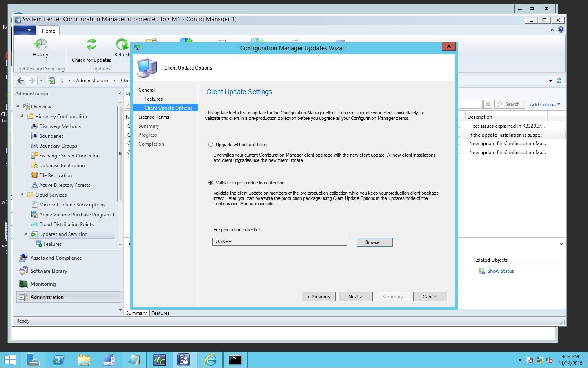Open the Show Status link
This screenshot has height=368, width=588.
(x=501, y=271)
